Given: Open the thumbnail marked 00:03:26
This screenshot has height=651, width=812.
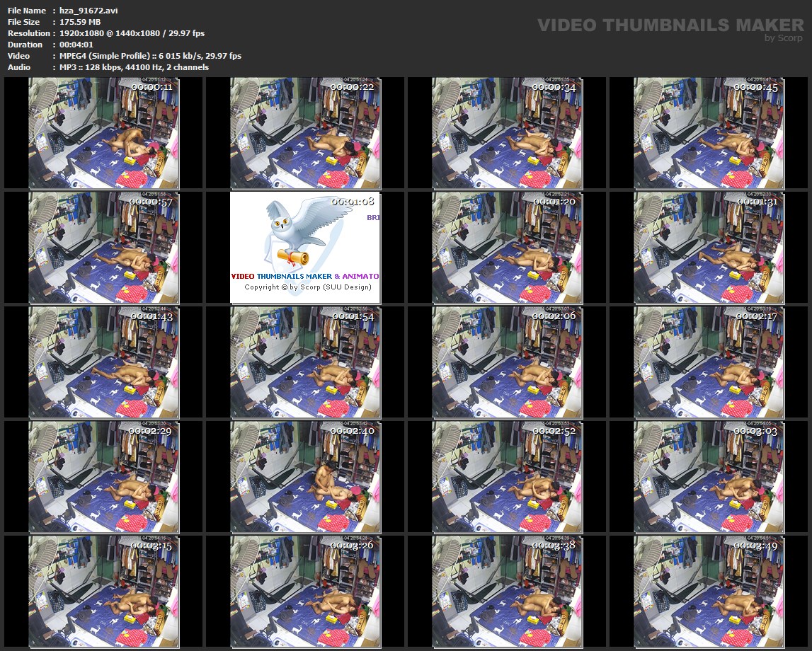Looking at the screenshot, I should pyautogui.click(x=305, y=592).
